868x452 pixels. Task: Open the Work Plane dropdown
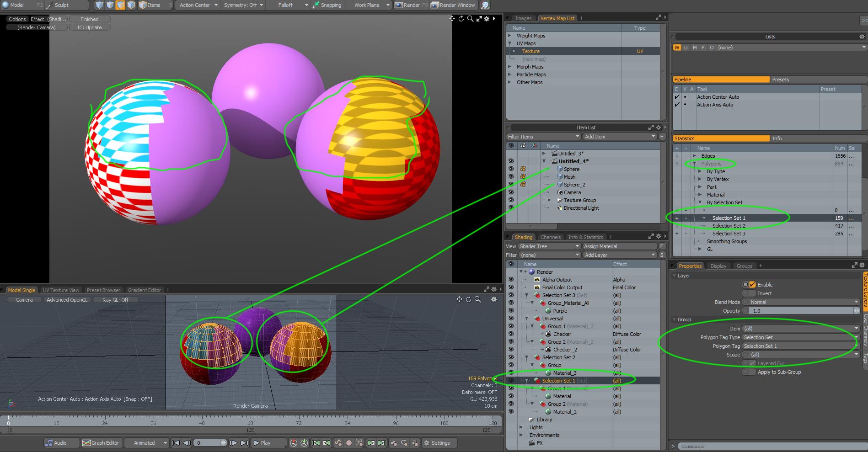pos(371,5)
